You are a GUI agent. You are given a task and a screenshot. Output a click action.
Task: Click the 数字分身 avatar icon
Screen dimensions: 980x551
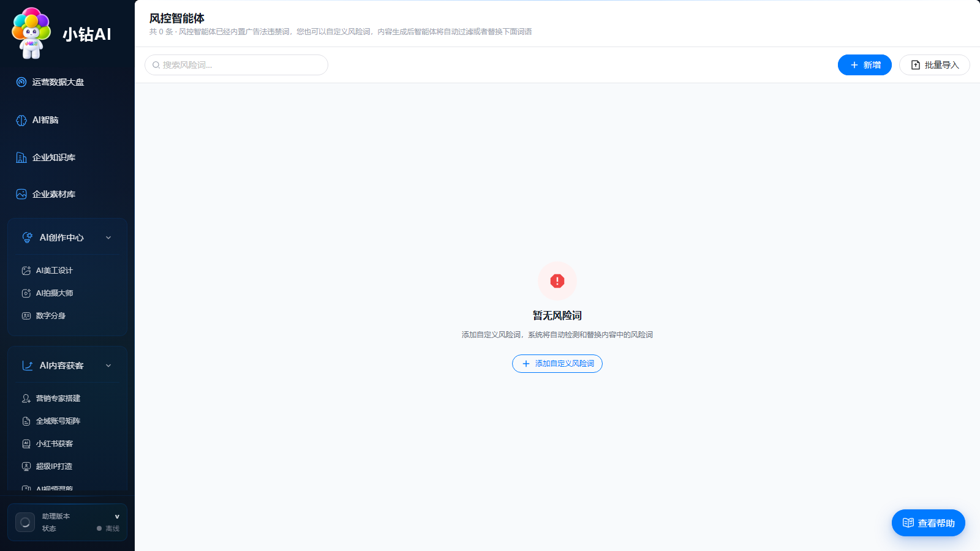tap(26, 316)
